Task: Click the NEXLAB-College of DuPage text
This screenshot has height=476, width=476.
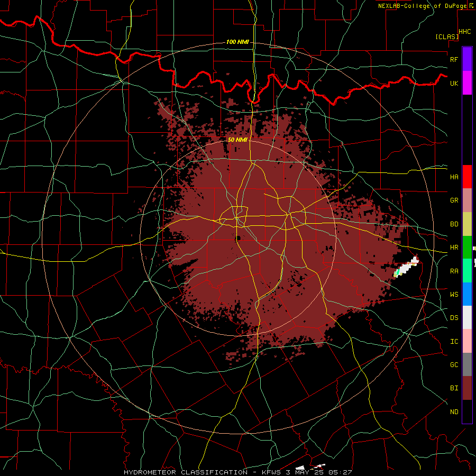Action: [x=422, y=6]
